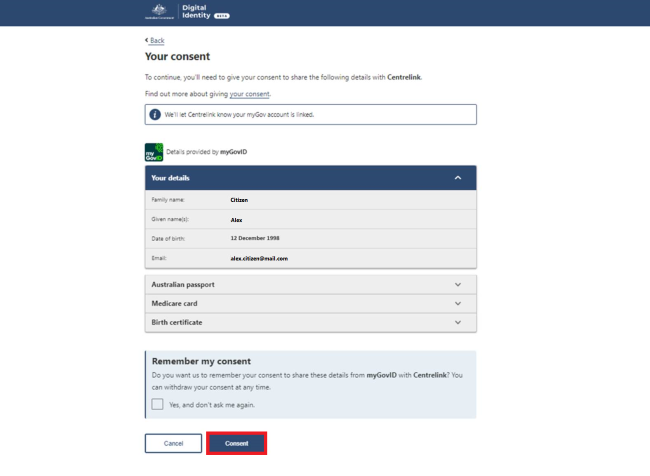The width and height of the screenshot is (650, 476).
Task: Select the family name value 'Citizen'
Action: coord(239,200)
